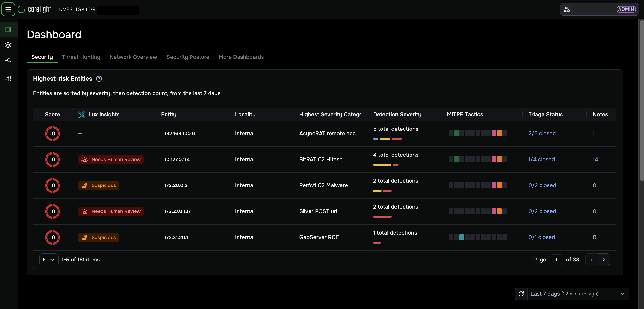
Task: Open the layers stack sidebar icon
Action: point(8,45)
